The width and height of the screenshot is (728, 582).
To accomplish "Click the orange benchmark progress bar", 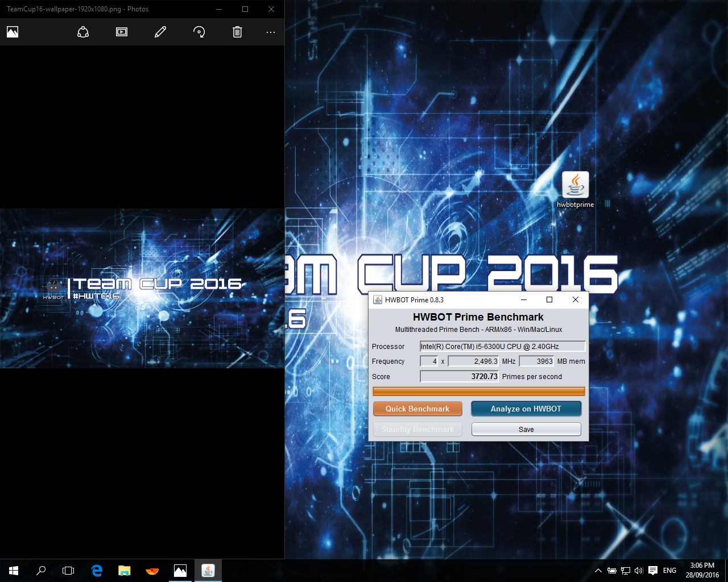I will 479,391.
